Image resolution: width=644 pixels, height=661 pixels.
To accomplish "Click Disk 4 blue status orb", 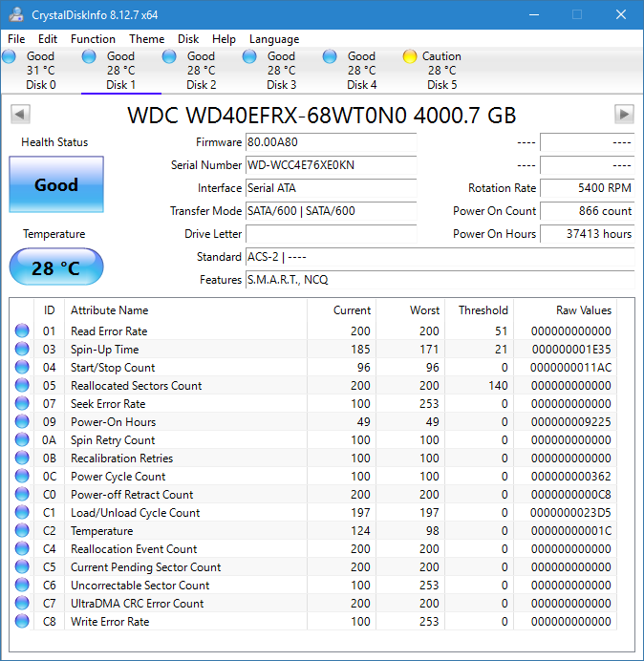I will 330,56.
